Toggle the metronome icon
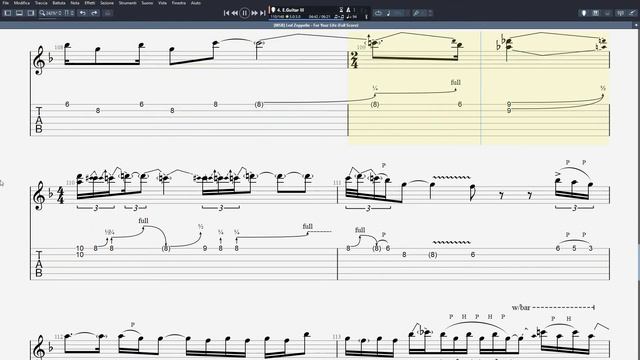The width and height of the screenshot is (640, 360). pyautogui.click(x=348, y=10)
